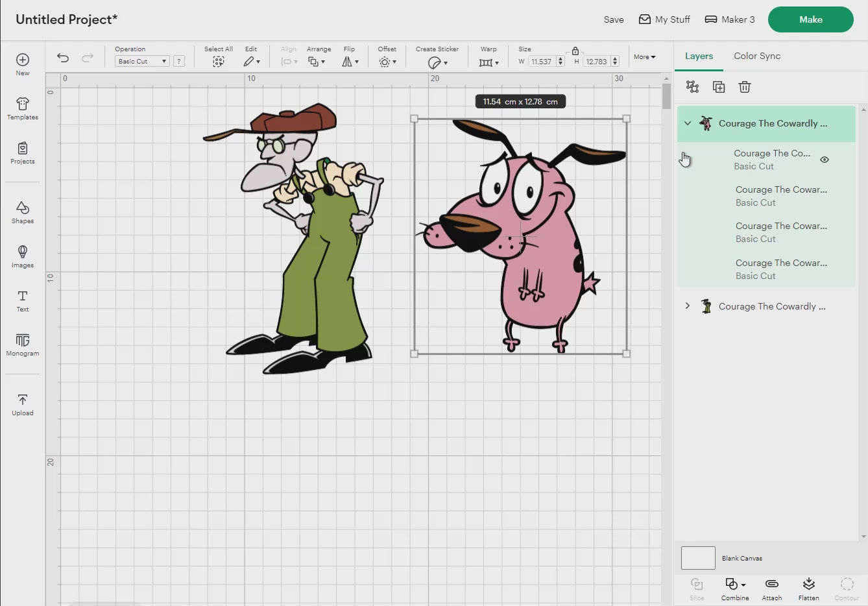This screenshot has width=868, height=606.
Task: Switch to the Color Sync tab
Action: (757, 56)
